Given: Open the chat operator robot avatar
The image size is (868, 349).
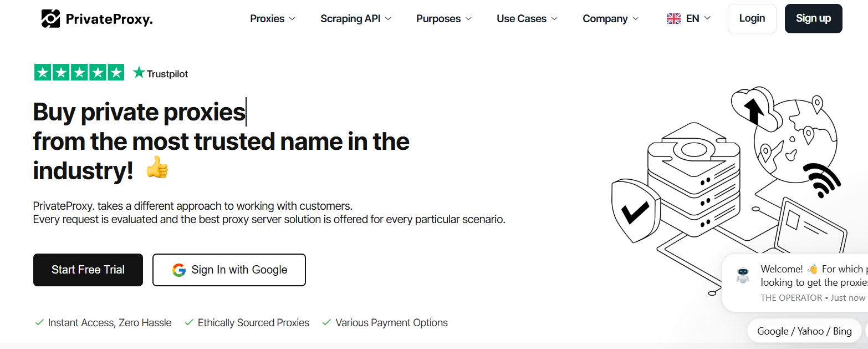Looking at the screenshot, I should (x=743, y=275).
